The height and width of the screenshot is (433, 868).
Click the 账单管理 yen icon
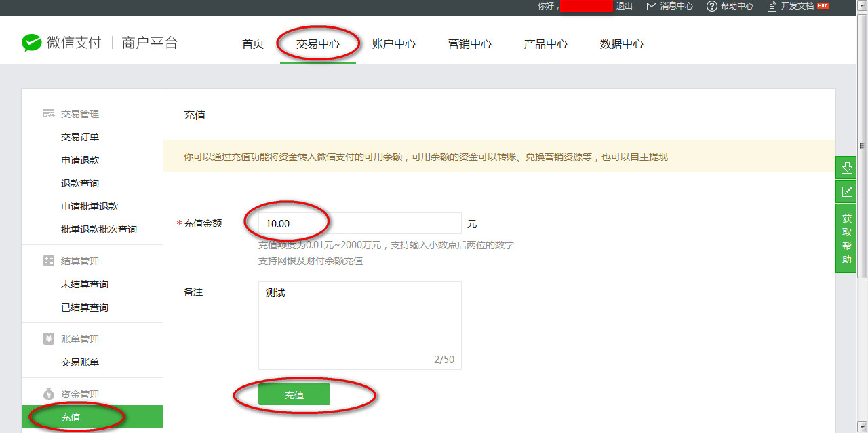48,339
